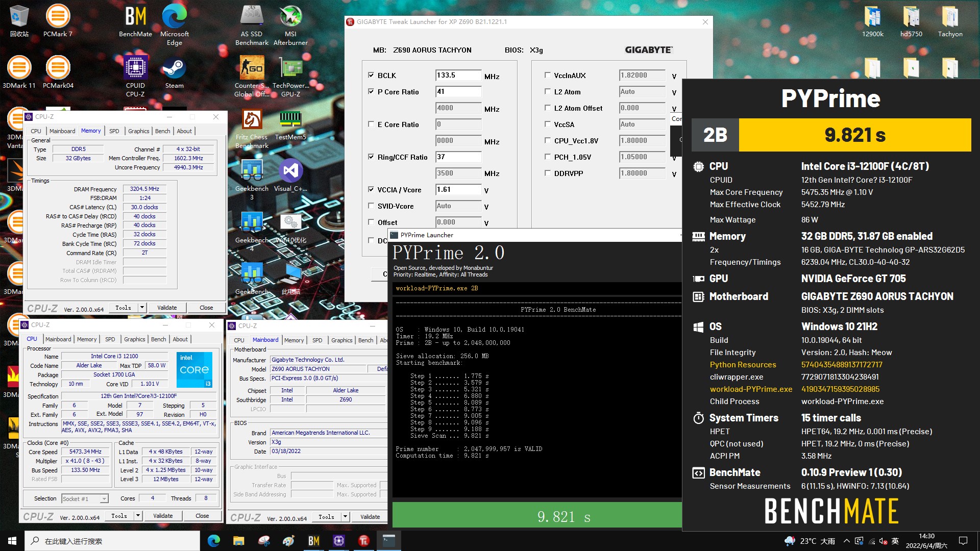Open the notification center icon

pyautogui.click(x=963, y=541)
